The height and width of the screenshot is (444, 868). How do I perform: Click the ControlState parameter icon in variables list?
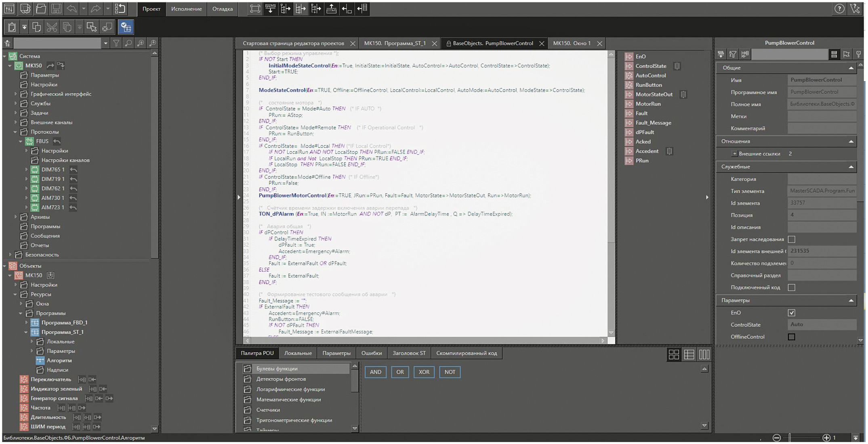click(629, 66)
